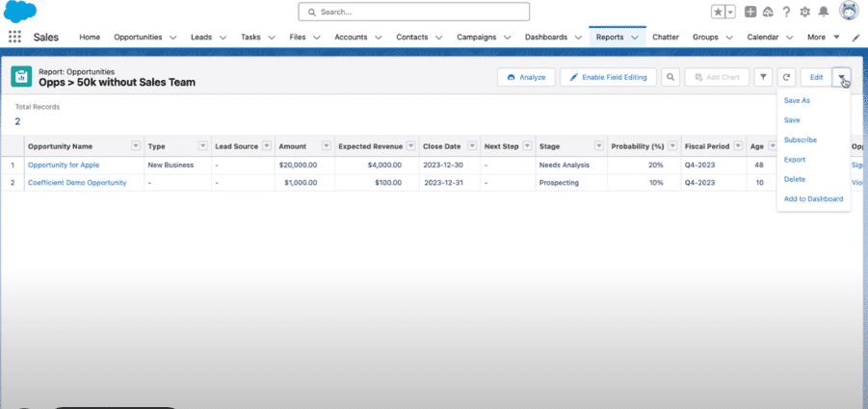Screen dimensions: 868x409
Task: Open the Setup gear icon
Action: (804, 12)
